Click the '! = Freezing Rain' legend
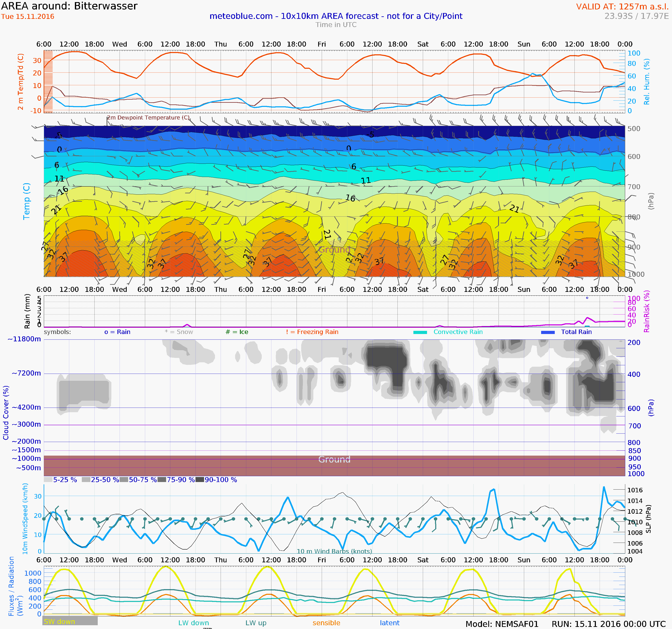 312,332
